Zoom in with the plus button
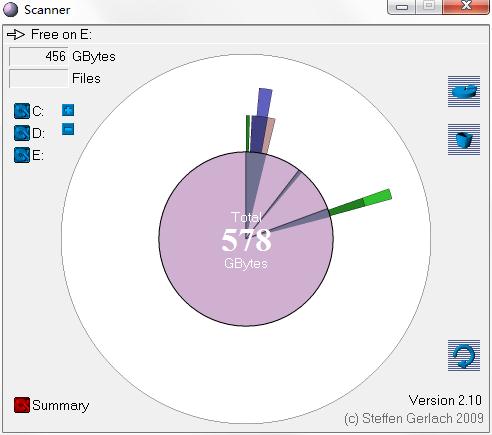This screenshot has width=492, height=435. pos(68,110)
